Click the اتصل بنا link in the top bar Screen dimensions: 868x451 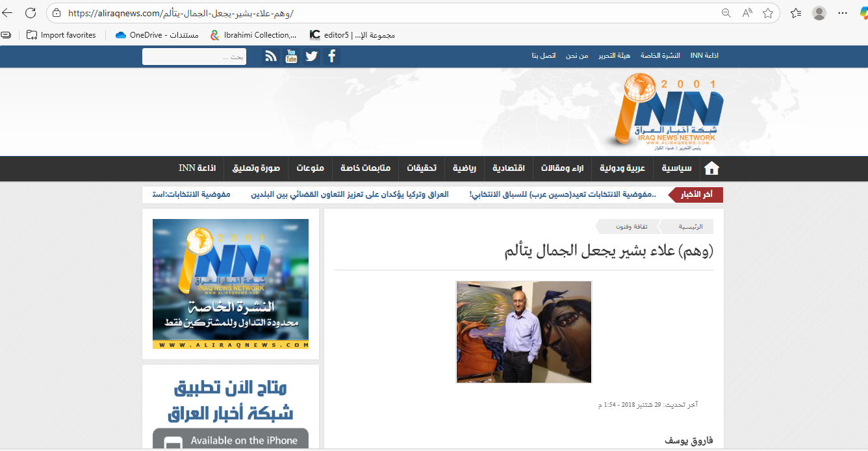point(544,56)
